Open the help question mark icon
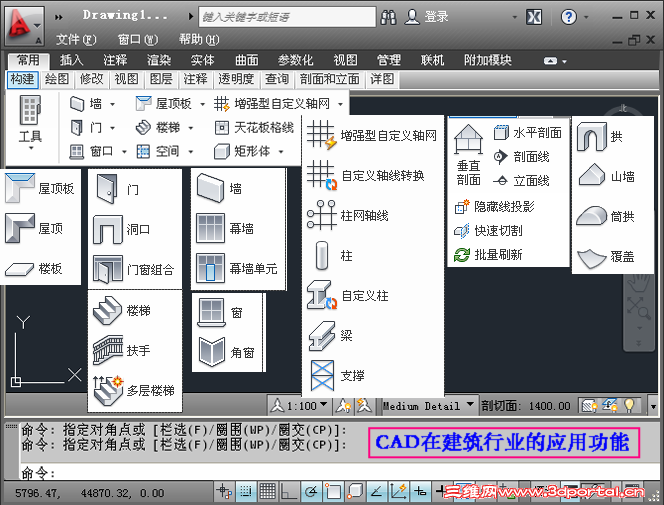This screenshot has width=664, height=505. click(x=568, y=17)
